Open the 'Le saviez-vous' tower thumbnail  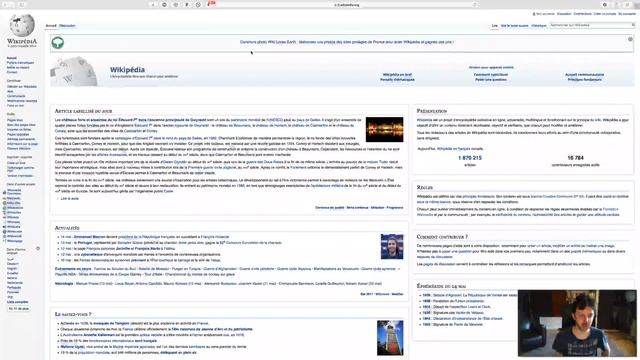coord(390,338)
